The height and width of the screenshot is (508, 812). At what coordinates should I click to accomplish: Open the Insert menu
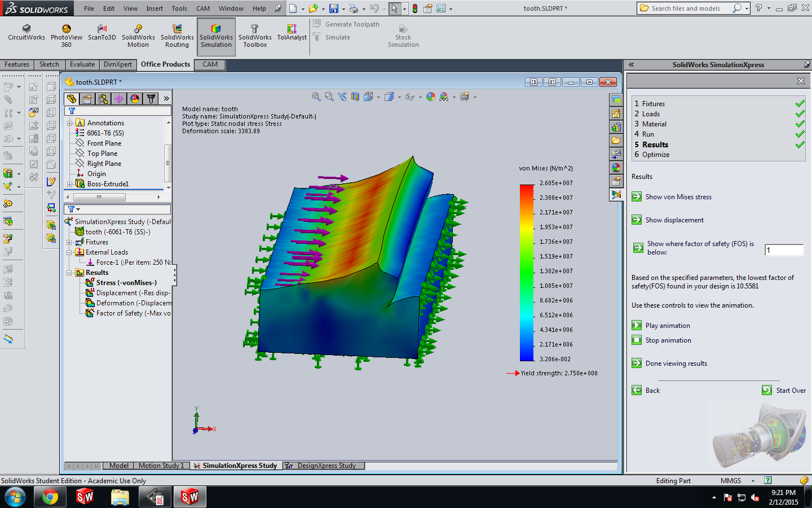coord(155,8)
